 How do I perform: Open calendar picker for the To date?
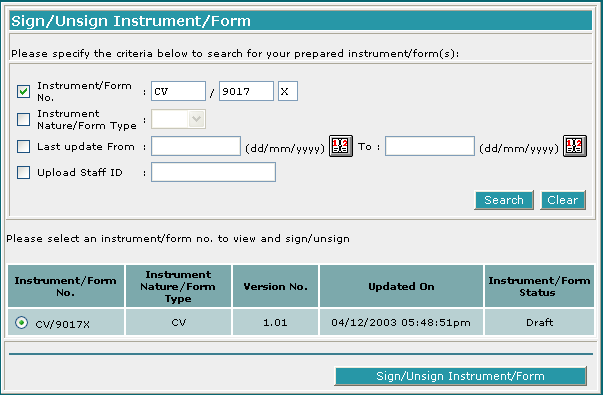point(575,146)
